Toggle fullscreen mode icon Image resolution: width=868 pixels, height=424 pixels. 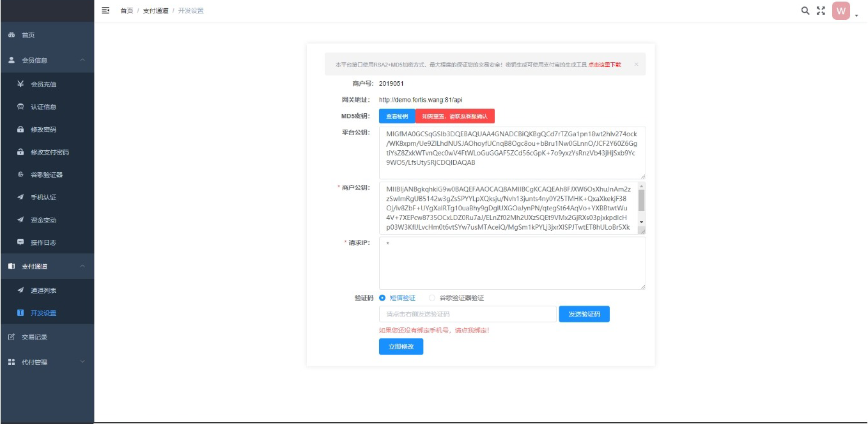pos(821,11)
